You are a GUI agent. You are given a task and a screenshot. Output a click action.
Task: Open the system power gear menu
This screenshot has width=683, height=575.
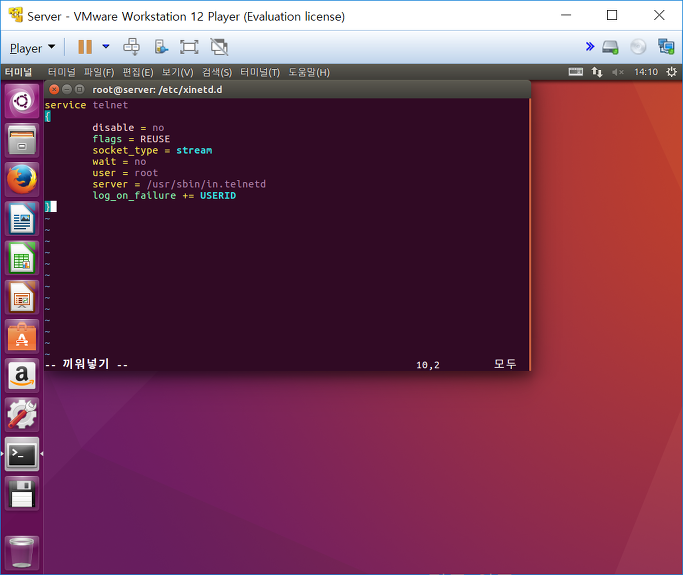[x=671, y=72]
